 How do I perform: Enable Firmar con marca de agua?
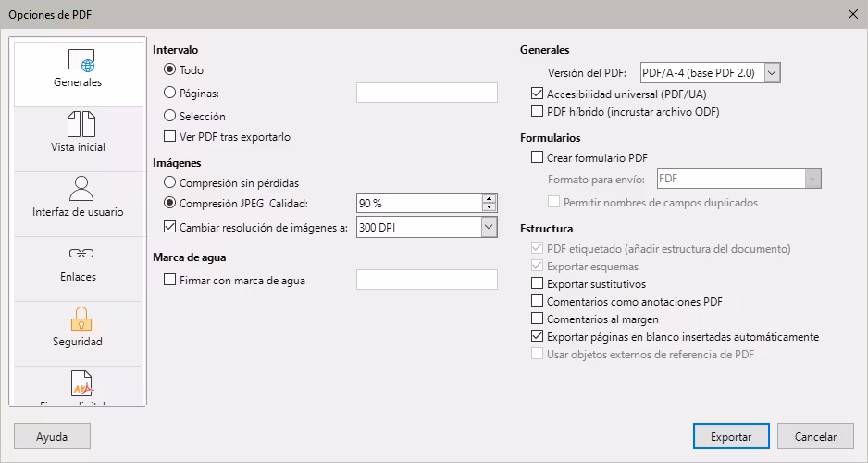tap(170, 280)
